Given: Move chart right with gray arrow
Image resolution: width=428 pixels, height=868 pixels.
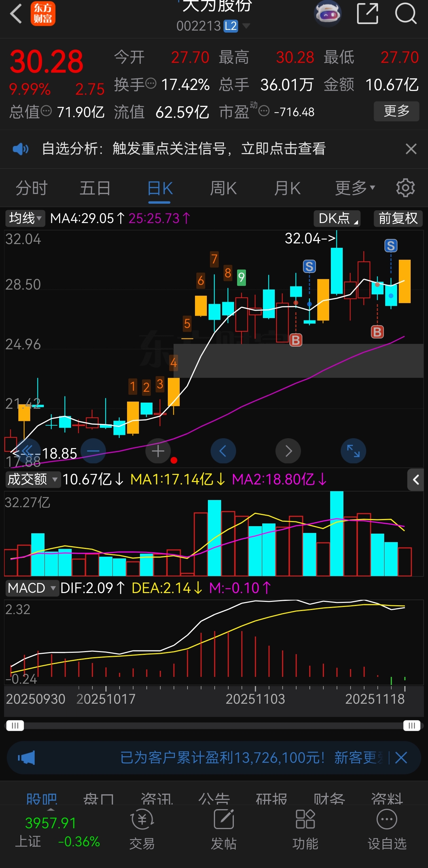Looking at the screenshot, I should (x=288, y=451).
